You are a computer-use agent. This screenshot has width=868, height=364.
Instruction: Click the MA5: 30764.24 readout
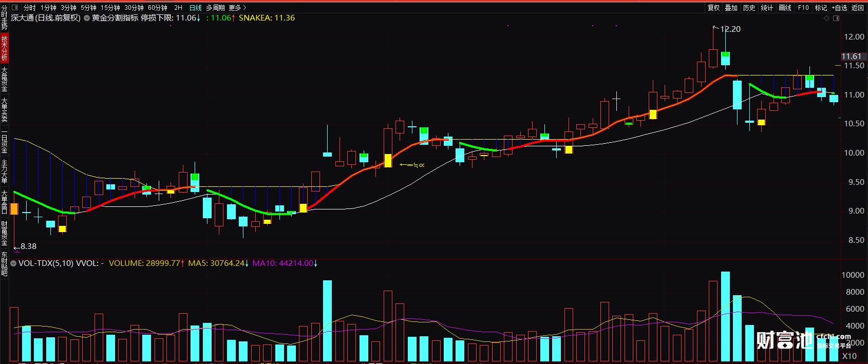218,263
